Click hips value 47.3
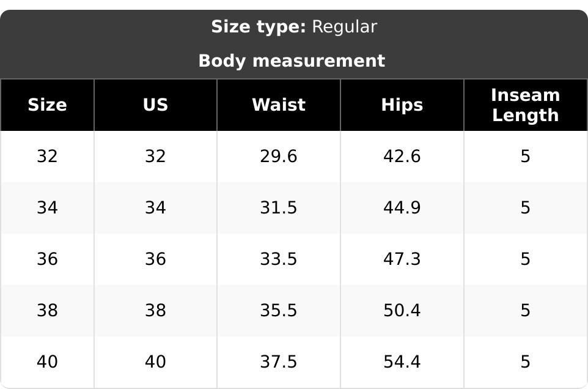The width and height of the screenshot is (588, 389). 402,259
